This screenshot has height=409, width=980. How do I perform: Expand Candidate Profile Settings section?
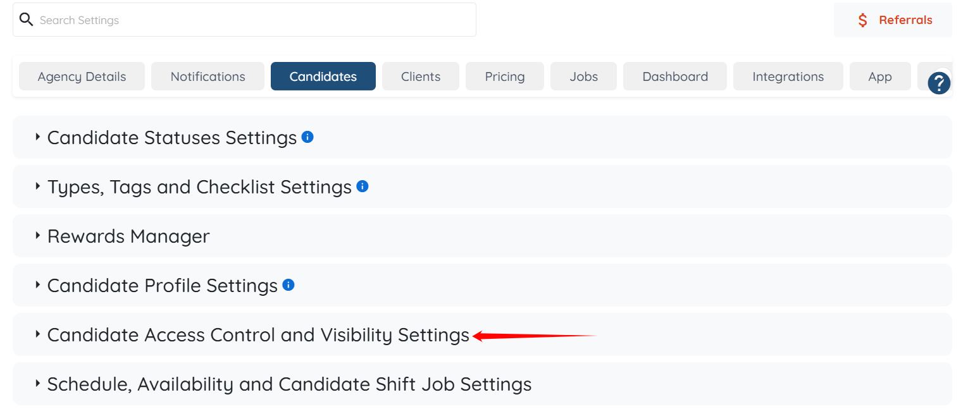tap(163, 285)
